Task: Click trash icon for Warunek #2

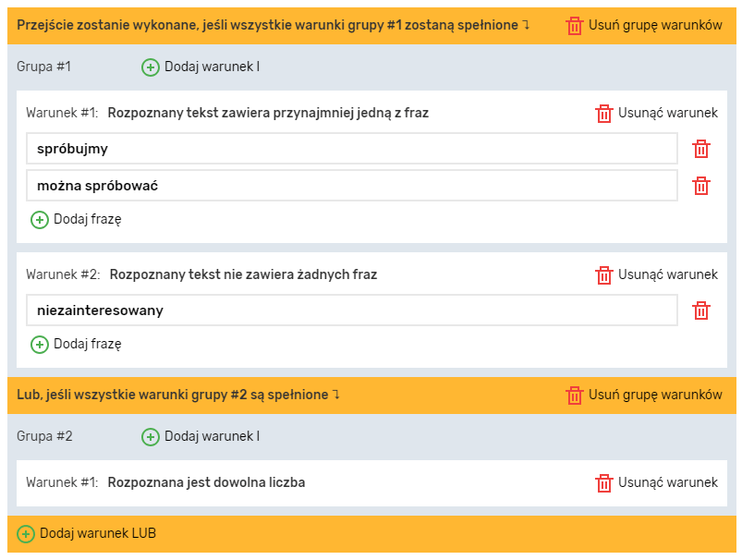Action: click(x=604, y=275)
